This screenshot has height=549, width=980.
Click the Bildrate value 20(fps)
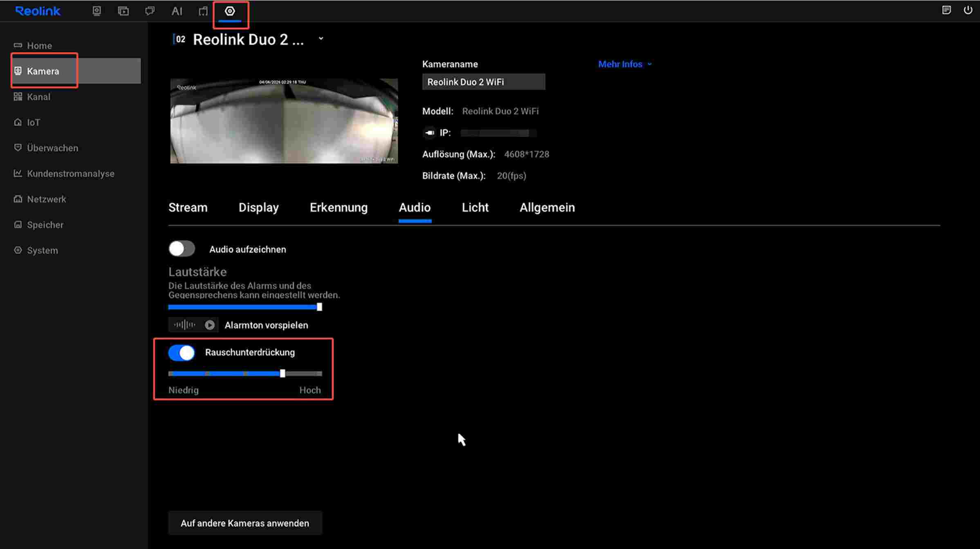coord(511,176)
